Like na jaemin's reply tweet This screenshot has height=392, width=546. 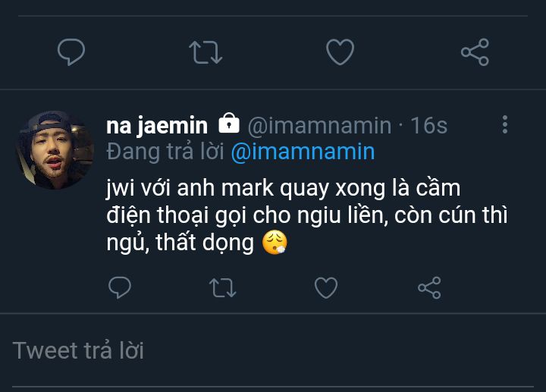326,287
